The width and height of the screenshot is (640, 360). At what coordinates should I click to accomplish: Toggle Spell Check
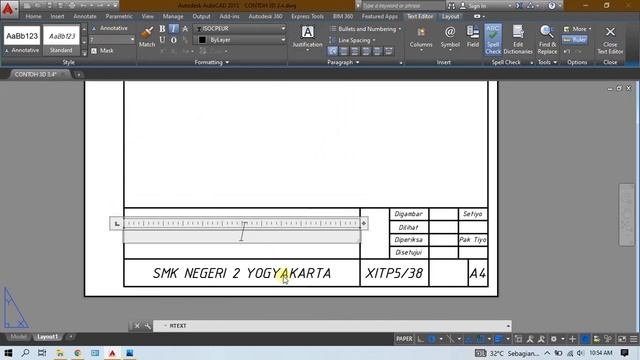[493, 40]
